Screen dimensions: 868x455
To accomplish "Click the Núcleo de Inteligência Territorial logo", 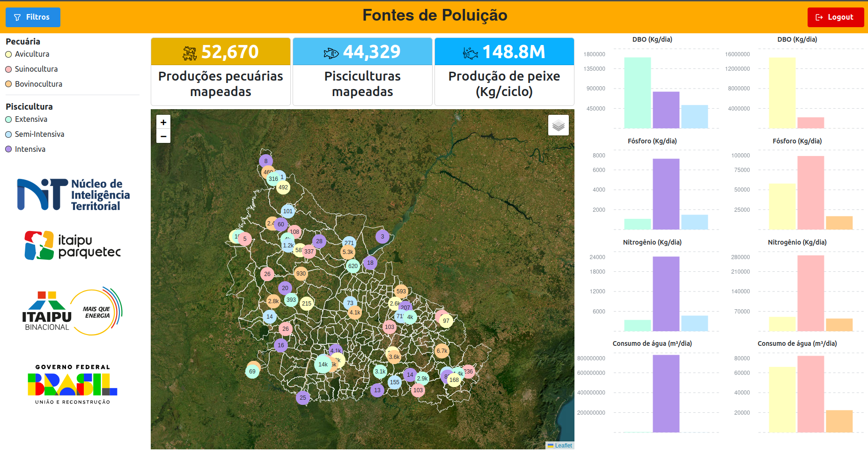I will (74, 193).
